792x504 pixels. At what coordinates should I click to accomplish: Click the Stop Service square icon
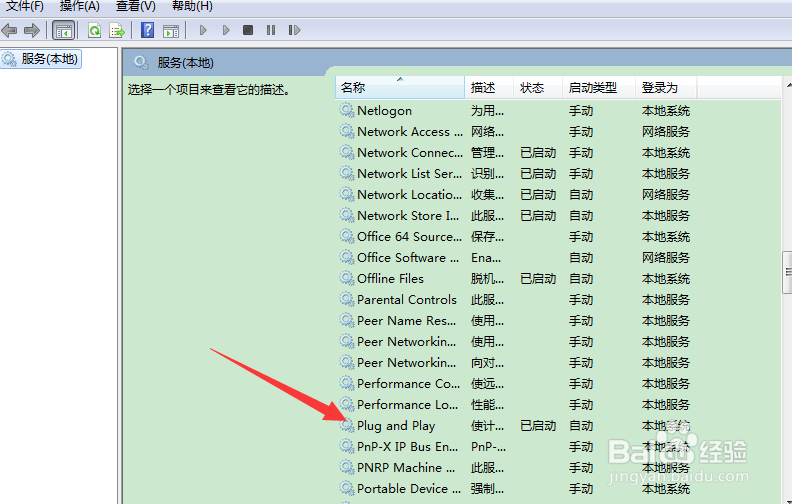(248, 30)
